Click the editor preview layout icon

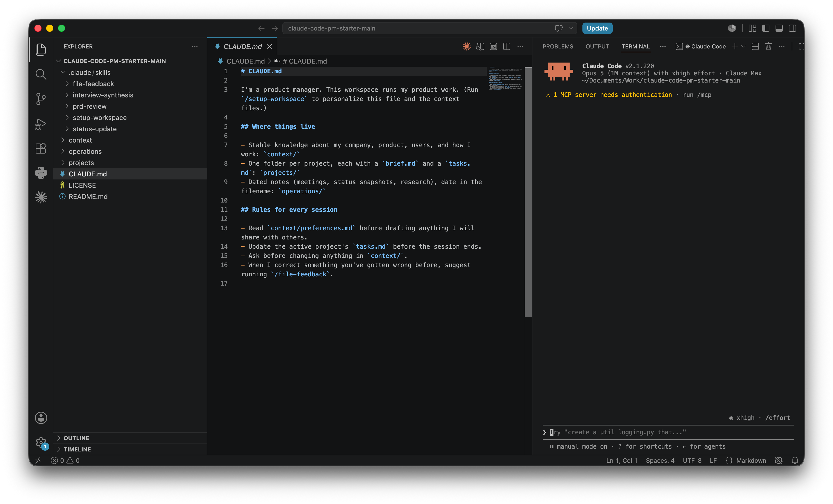coord(493,46)
